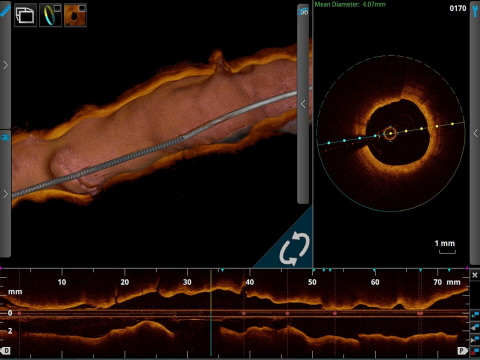Delete bookmark using the red X icon
Screen dimensions: 480x360
coord(475,351)
